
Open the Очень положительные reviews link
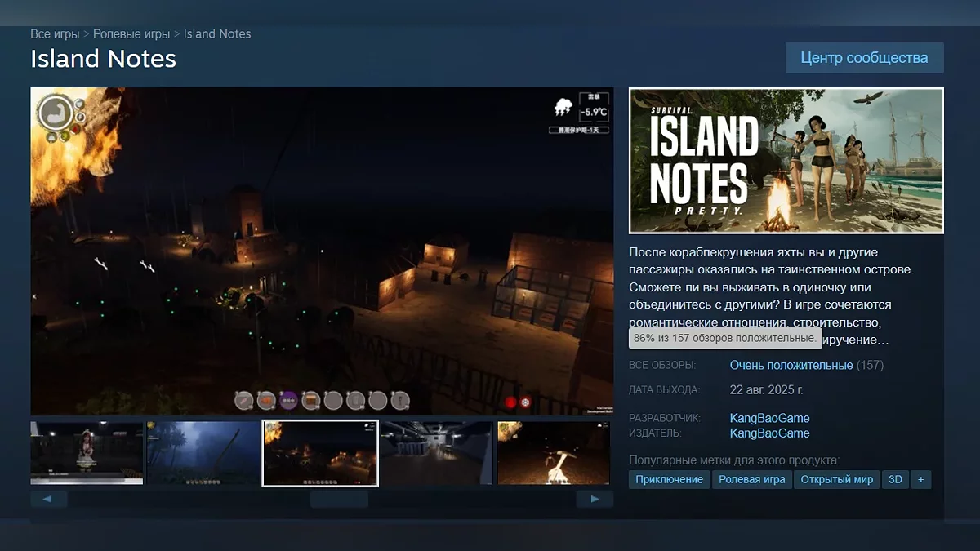[x=791, y=365]
